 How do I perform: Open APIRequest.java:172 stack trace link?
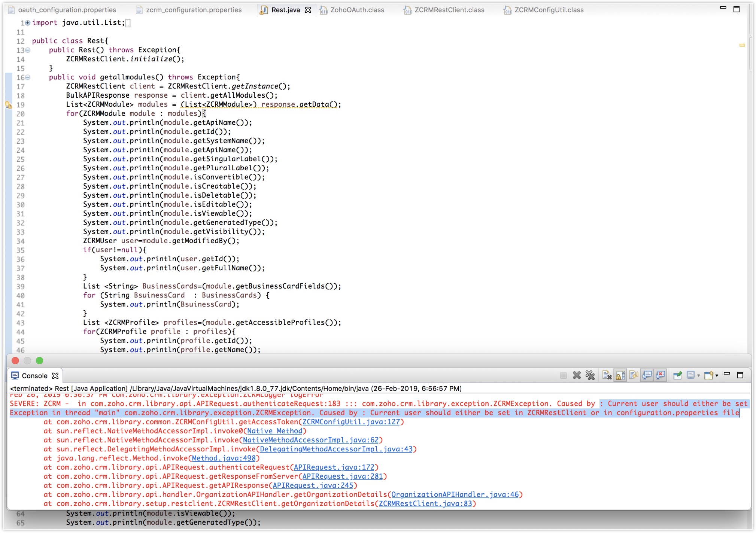pyautogui.click(x=334, y=467)
